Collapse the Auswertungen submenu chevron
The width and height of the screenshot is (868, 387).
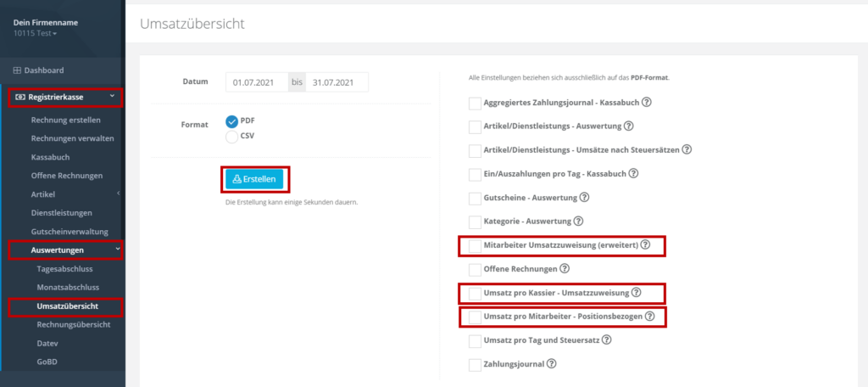(117, 250)
